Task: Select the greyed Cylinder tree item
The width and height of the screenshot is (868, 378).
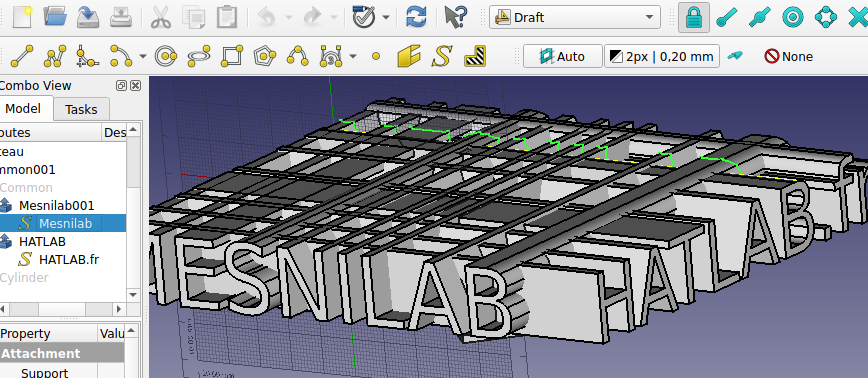Action: [24, 277]
